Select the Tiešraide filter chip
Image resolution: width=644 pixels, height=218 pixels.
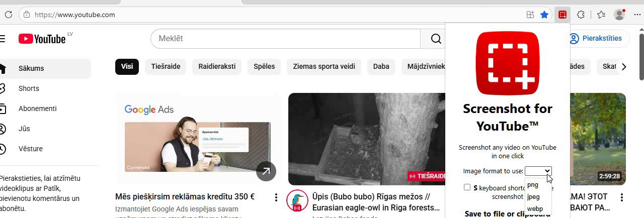coord(166,66)
